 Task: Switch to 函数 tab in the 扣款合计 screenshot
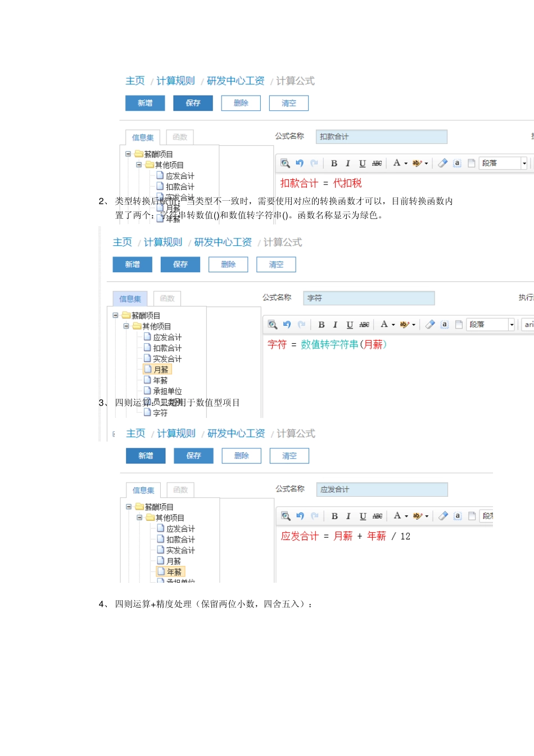tap(180, 137)
